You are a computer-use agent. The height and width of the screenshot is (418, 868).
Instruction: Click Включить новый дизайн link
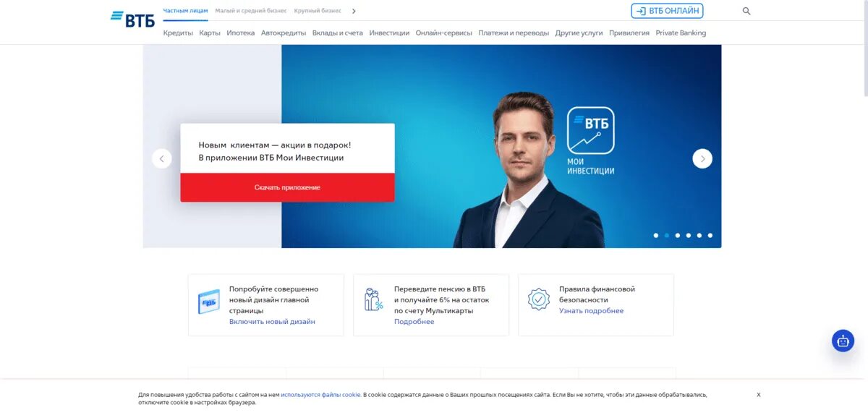(272, 322)
